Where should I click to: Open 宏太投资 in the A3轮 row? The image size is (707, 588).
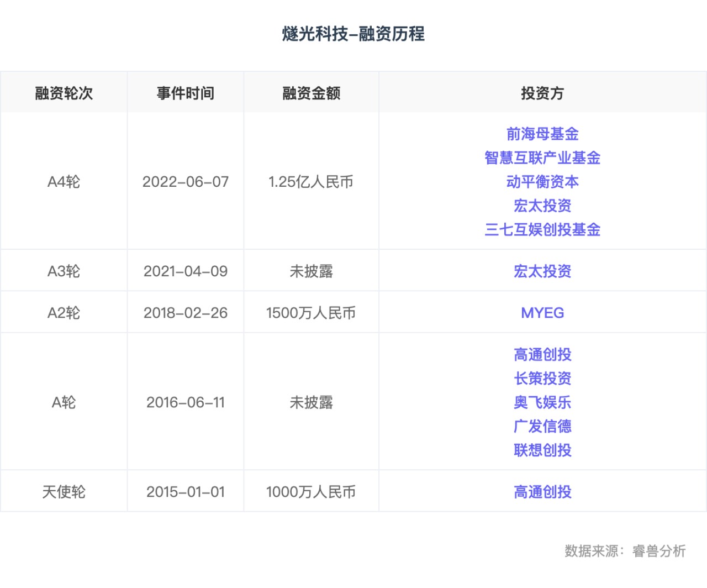pos(542,271)
